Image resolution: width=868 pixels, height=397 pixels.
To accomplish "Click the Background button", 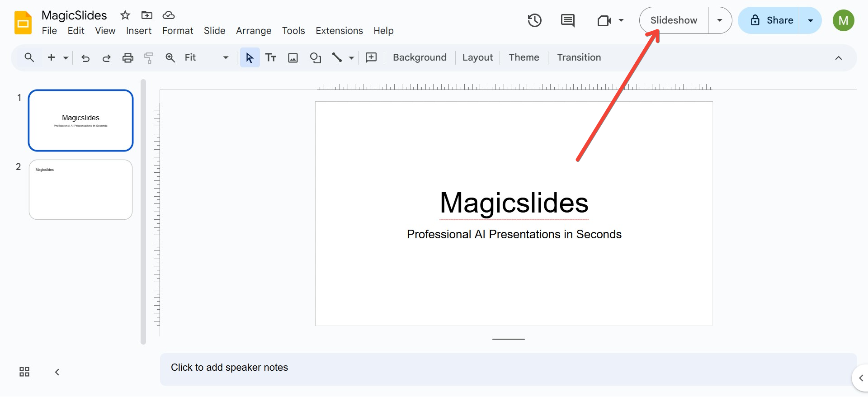I will point(419,57).
